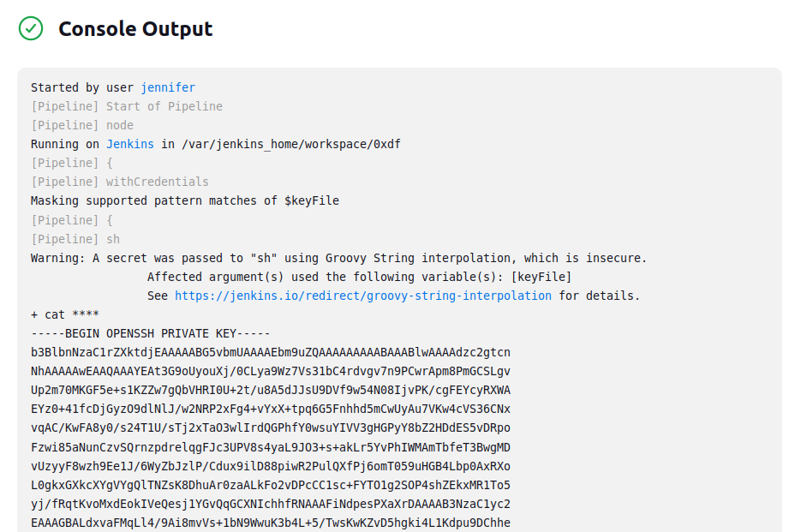
Task: Click the workspace path /var/jenkins_home/workspace/0xdf
Action: (291, 144)
